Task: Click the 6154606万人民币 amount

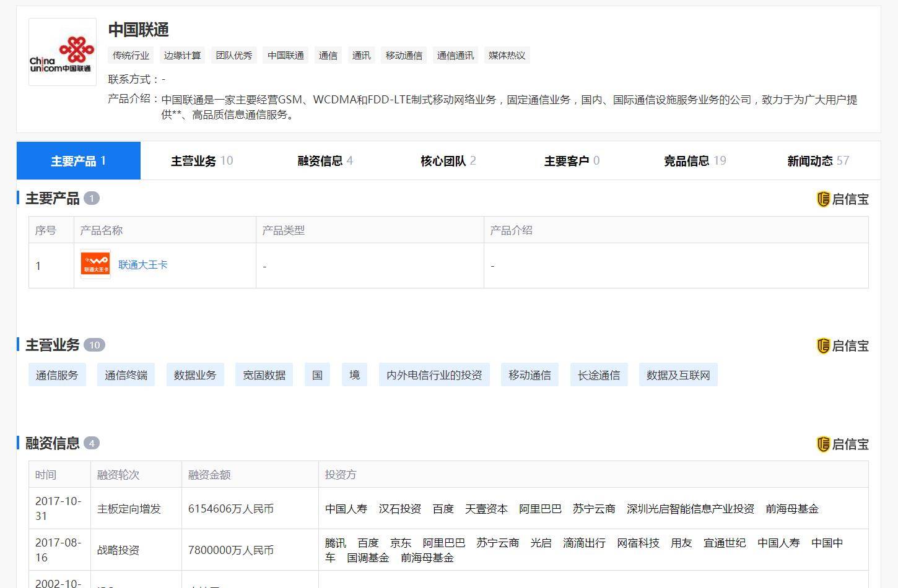Action: 231,509
